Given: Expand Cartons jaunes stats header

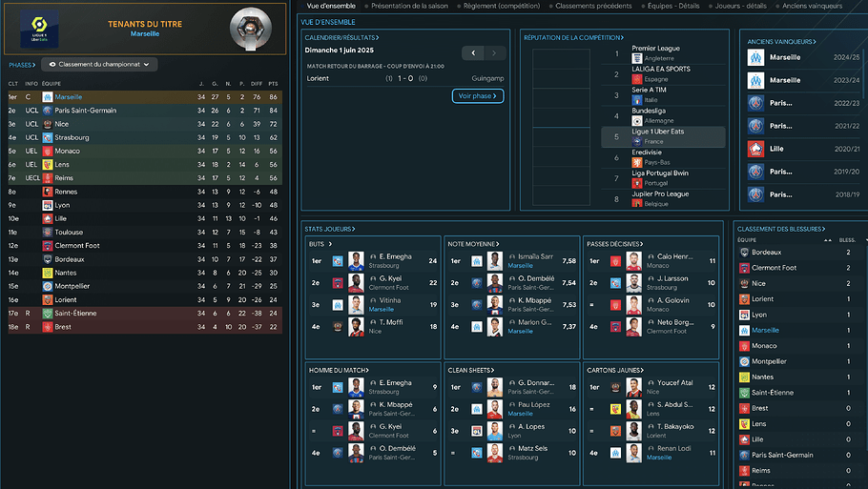Looking at the screenshot, I should 614,370.
